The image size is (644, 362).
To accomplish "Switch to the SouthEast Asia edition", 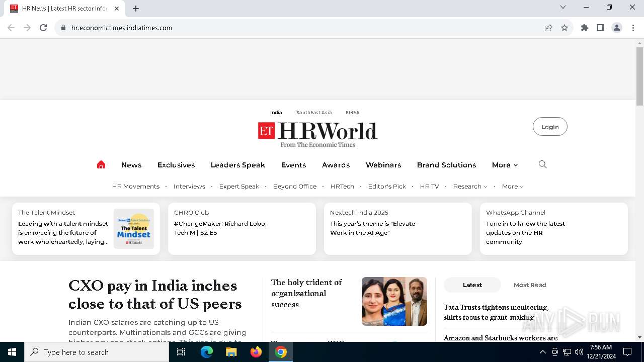I will (x=314, y=113).
